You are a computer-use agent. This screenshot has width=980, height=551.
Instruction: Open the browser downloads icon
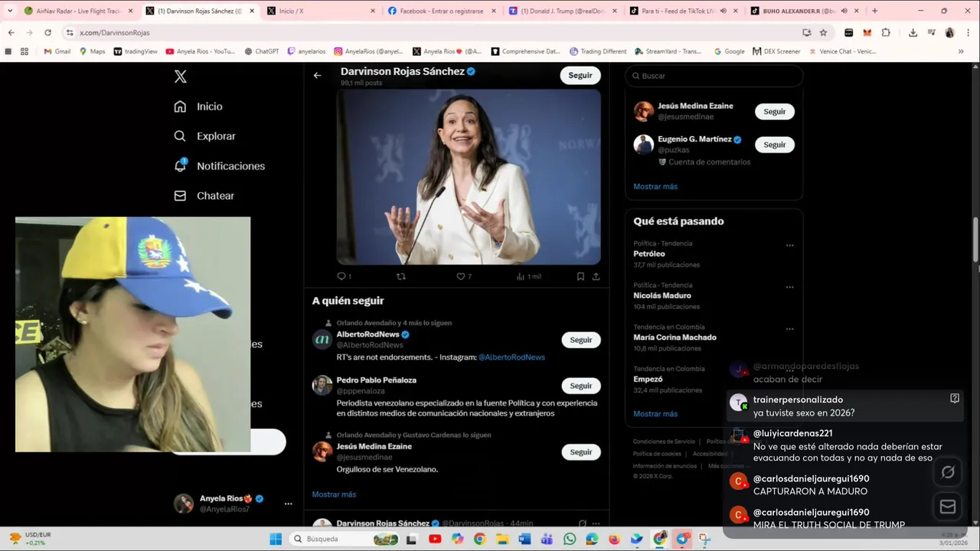point(913,33)
